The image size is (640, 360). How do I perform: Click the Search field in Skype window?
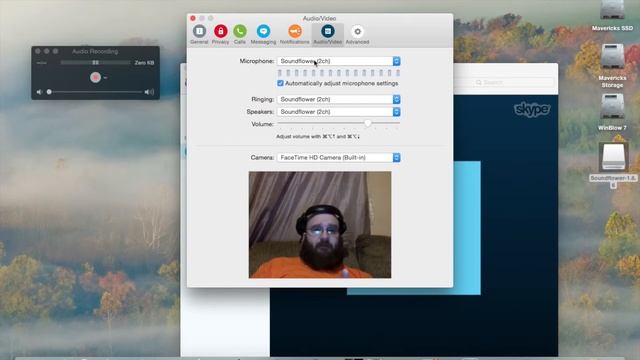click(513, 82)
